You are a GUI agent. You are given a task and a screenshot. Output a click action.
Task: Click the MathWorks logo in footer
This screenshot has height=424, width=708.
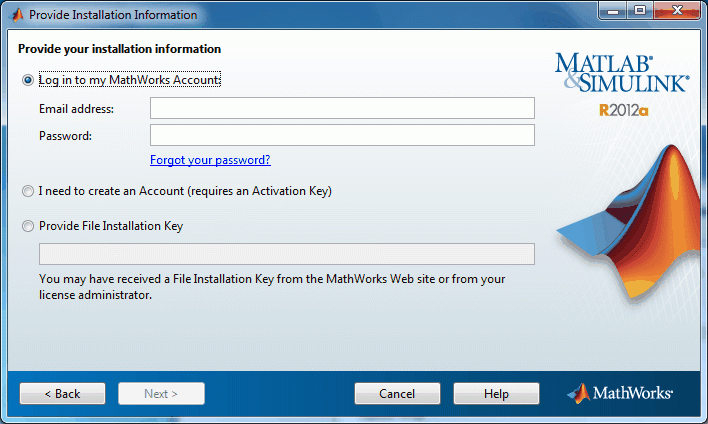pyautogui.click(x=620, y=393)
